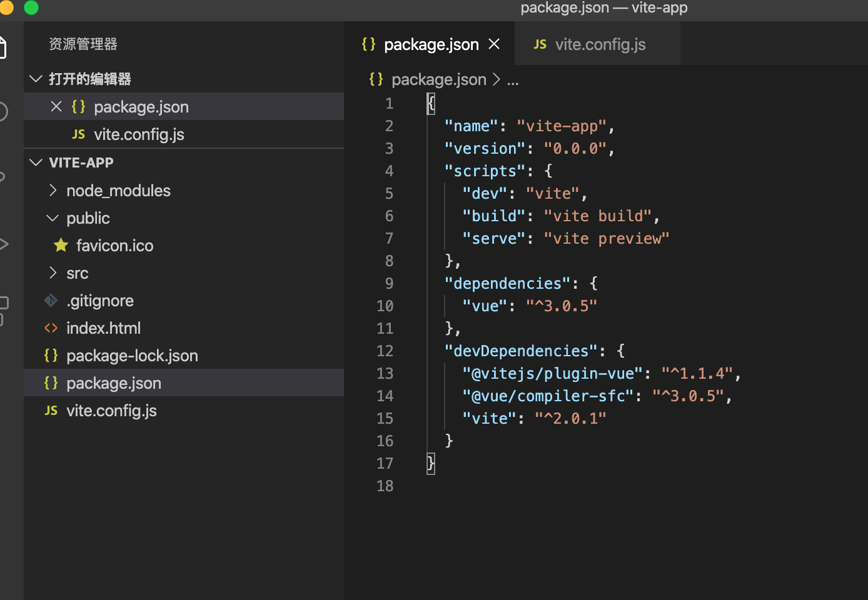Close the package.json editor tab

[494, 44]
